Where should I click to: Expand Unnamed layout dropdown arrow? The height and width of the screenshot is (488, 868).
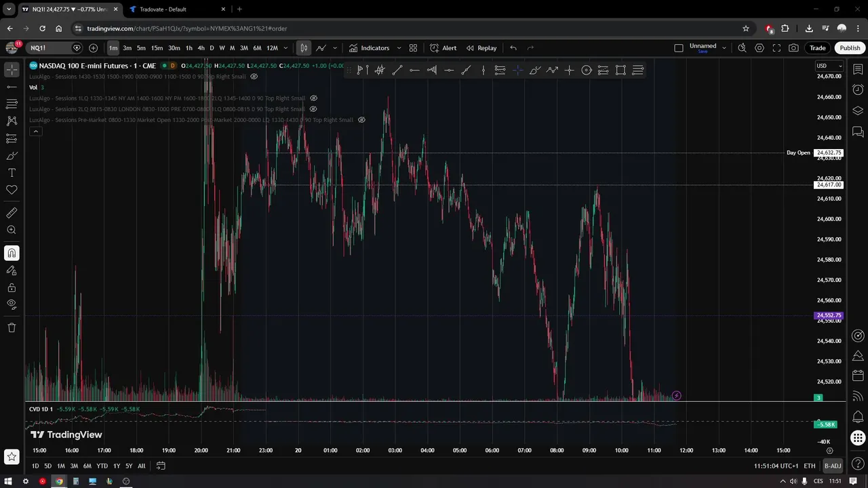[724, 48]
